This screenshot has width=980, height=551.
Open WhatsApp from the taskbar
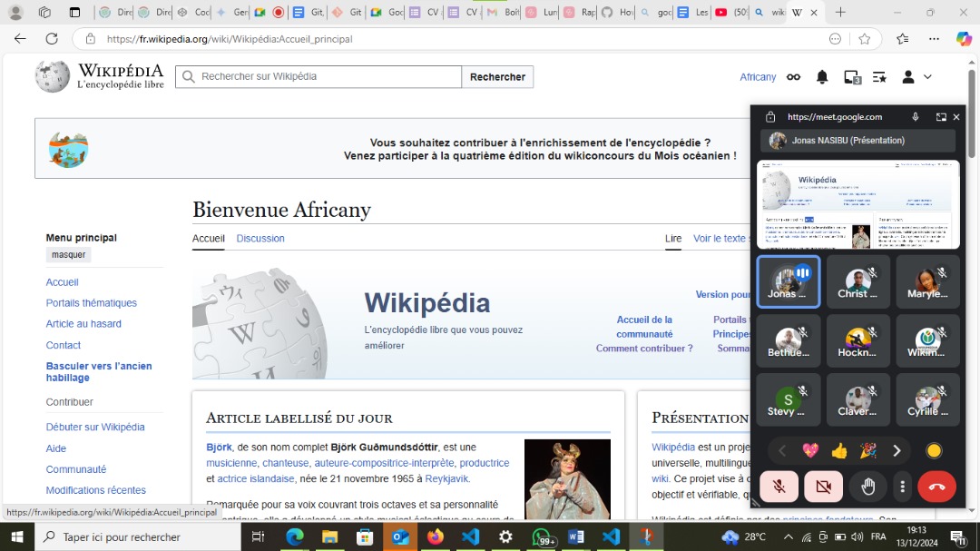542,536
